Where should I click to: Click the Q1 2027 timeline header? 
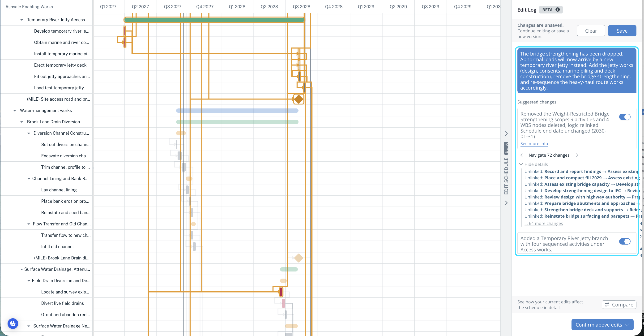pyautogui.click(x=108, y=7)
